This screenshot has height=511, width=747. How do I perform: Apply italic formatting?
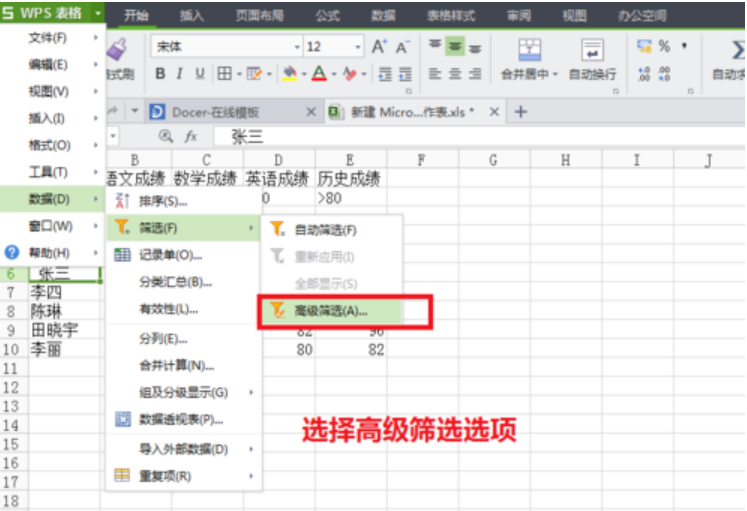pyautogui.click(x=180, y=74)
